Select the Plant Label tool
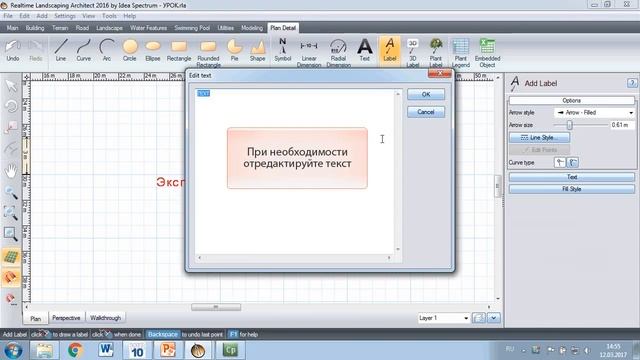The image size is (640, 360). coord(436,53)
